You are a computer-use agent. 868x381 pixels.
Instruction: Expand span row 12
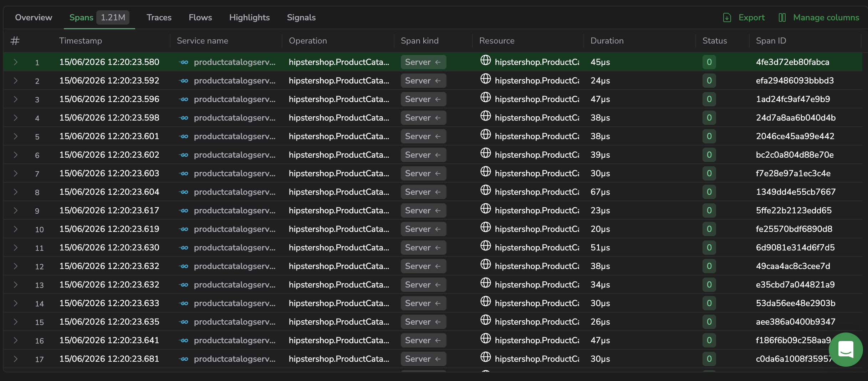pyautogui.click(x=16, y=266)
